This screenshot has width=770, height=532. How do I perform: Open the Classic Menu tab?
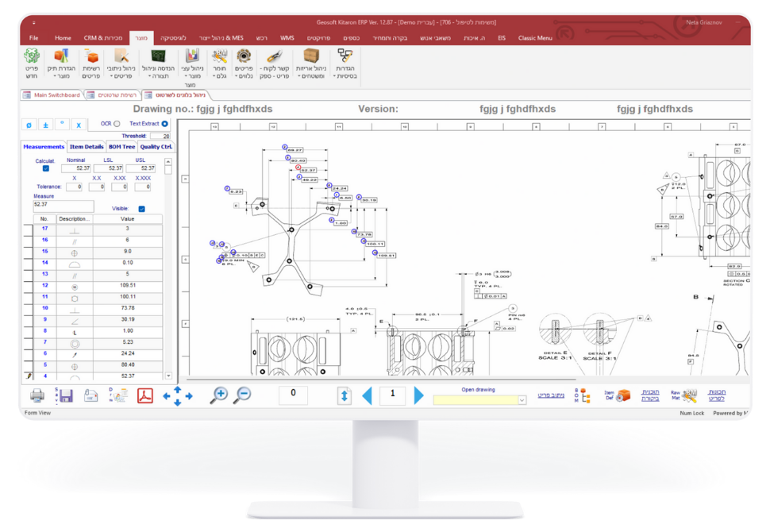(535, 38)
